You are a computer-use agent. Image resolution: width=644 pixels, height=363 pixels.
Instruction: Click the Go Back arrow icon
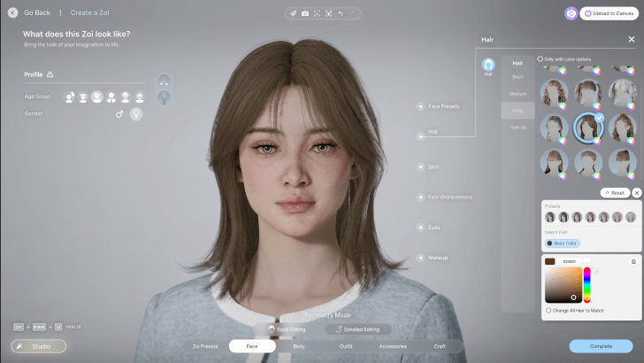pyautogui.click(x=12, y=12)
